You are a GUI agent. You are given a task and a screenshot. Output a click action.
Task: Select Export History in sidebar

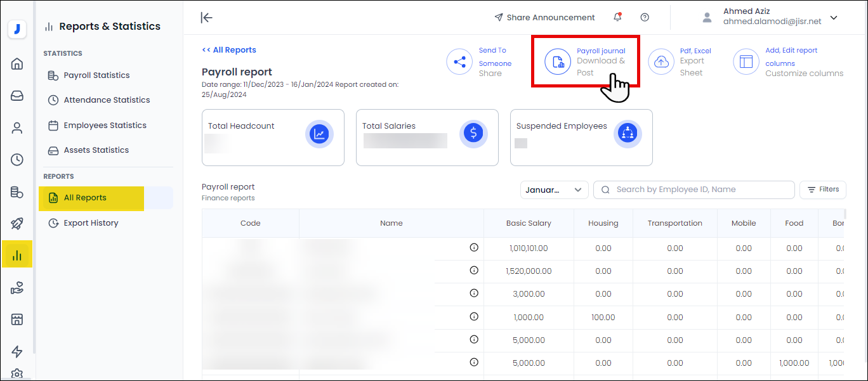tap(91, 223)
